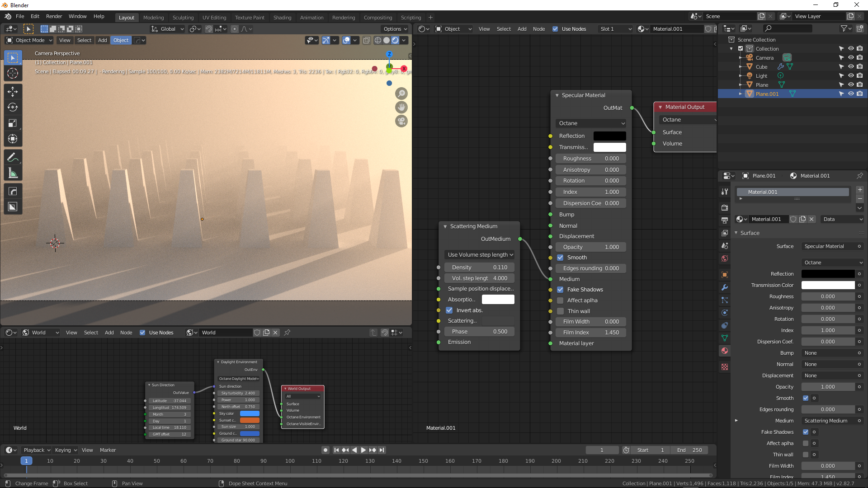Select the Rotate tool
The height and width of the screenshot is (488, 868).
tap(13, 107)
